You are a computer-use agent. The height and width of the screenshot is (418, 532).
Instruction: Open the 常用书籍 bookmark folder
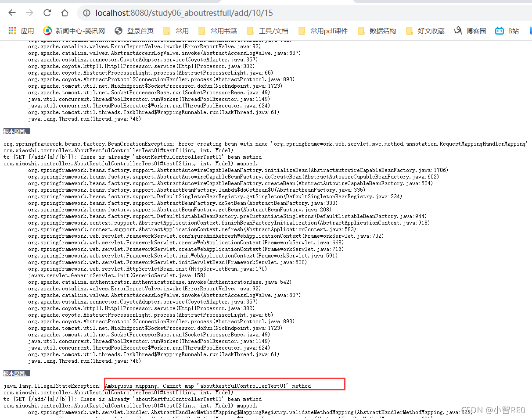(x=218, y=31)
